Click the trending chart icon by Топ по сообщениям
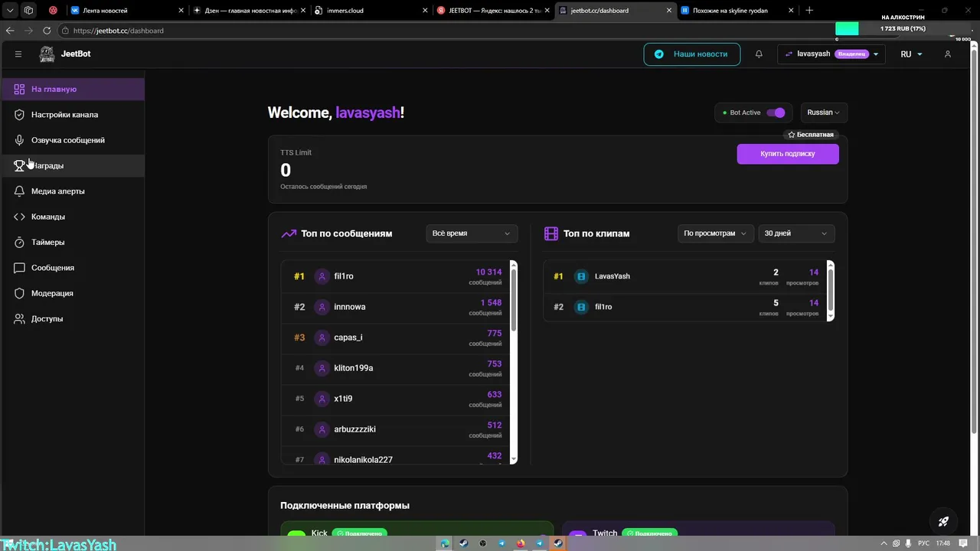Screen dimensions: 980x551 (x=289, y=233)
